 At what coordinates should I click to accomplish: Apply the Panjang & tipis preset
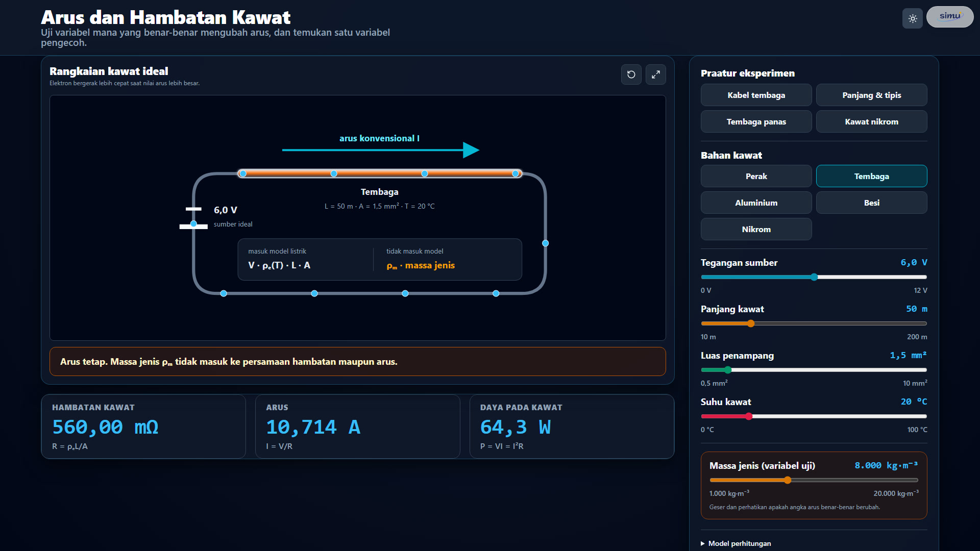(x=872, y=95)
